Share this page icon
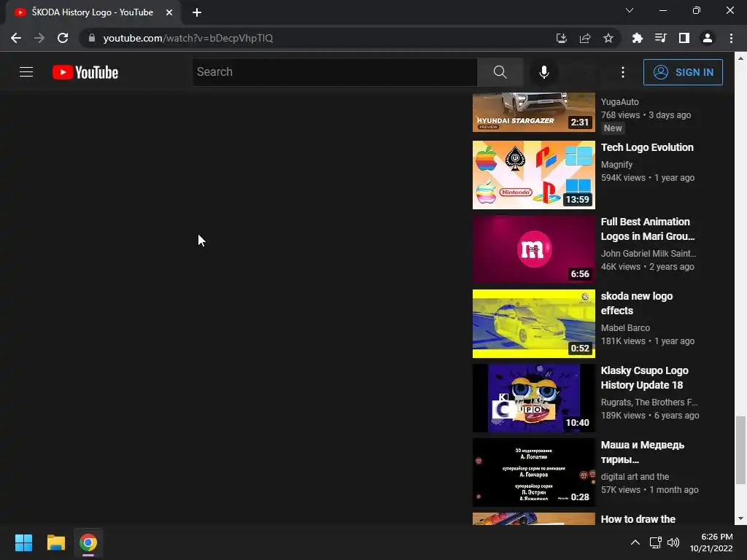This screenshot has width=747, height=560. (x=585, y=38)
